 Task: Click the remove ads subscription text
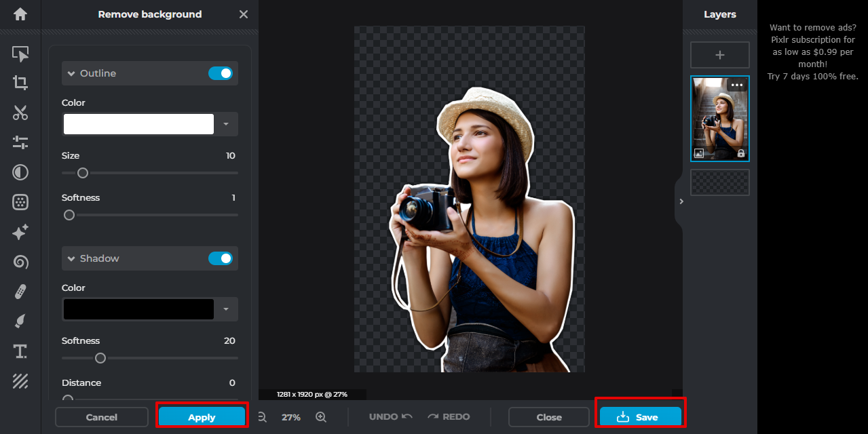tap(813, 52)
